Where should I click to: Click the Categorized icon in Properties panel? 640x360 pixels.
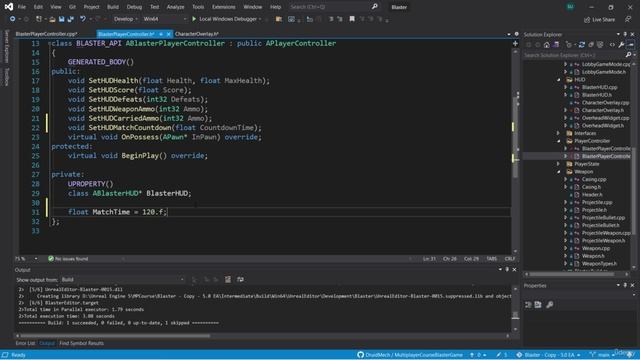tap(528, 304)
